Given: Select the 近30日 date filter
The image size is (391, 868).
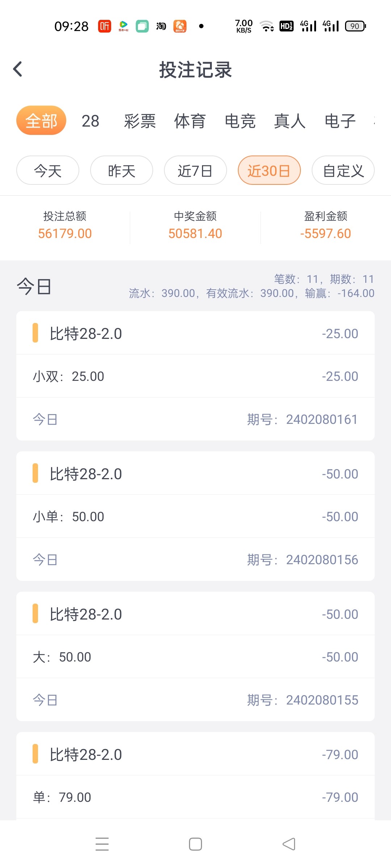Looking at the screenshot, I should tap(269, 170).
